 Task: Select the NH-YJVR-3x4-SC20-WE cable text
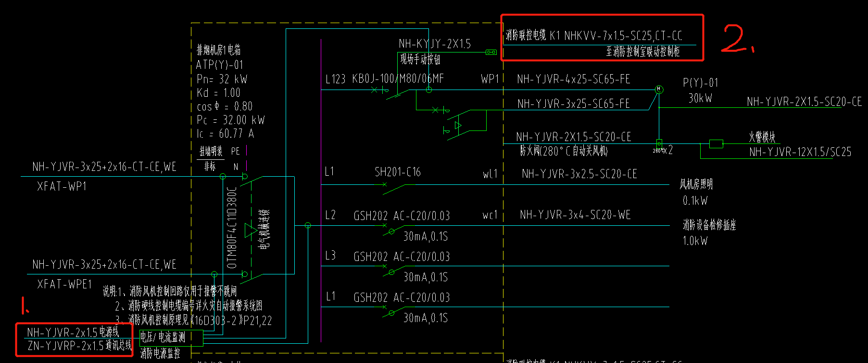(575, 215)
